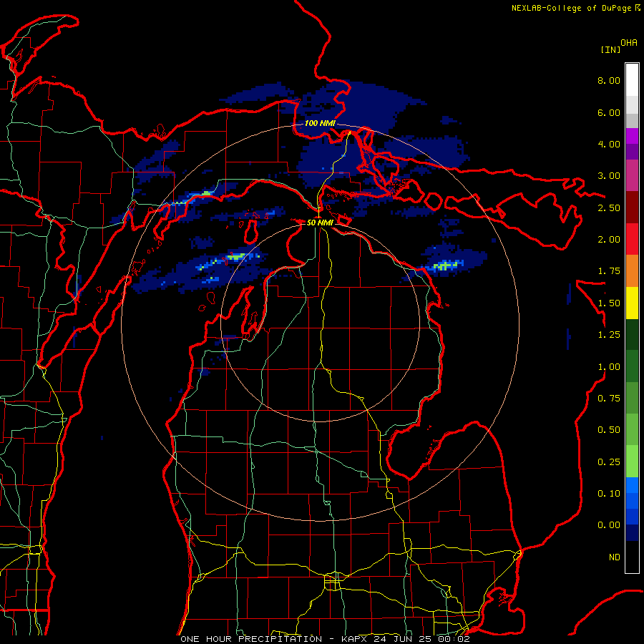Pick the bright red 2.00 swatch
Viewport: 644px width, 644px height.
(632, 239)
